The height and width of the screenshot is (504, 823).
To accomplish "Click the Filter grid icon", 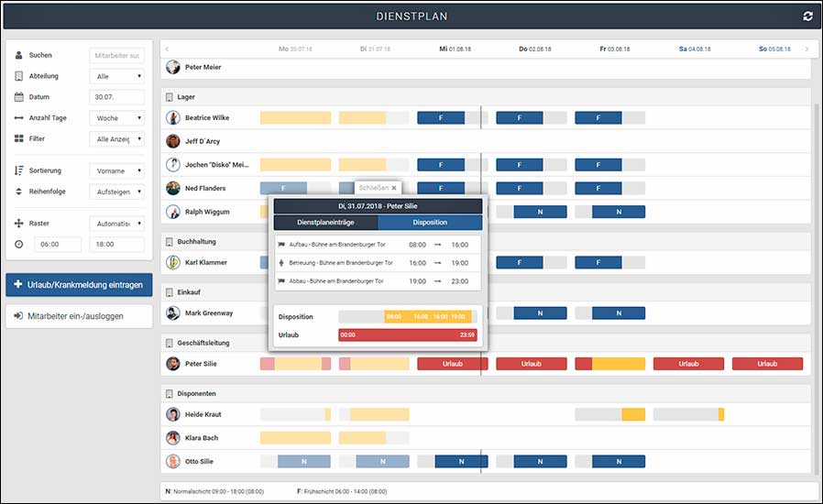I will [19, 139].
